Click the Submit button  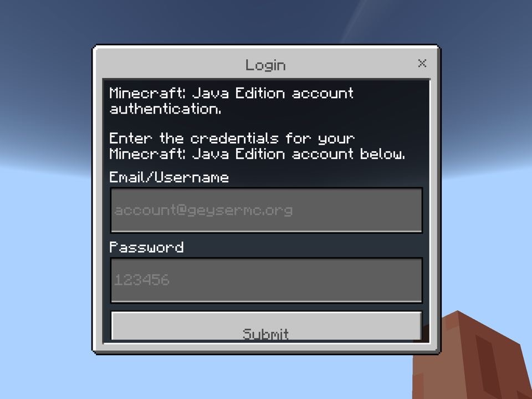(x=267, y=326)
